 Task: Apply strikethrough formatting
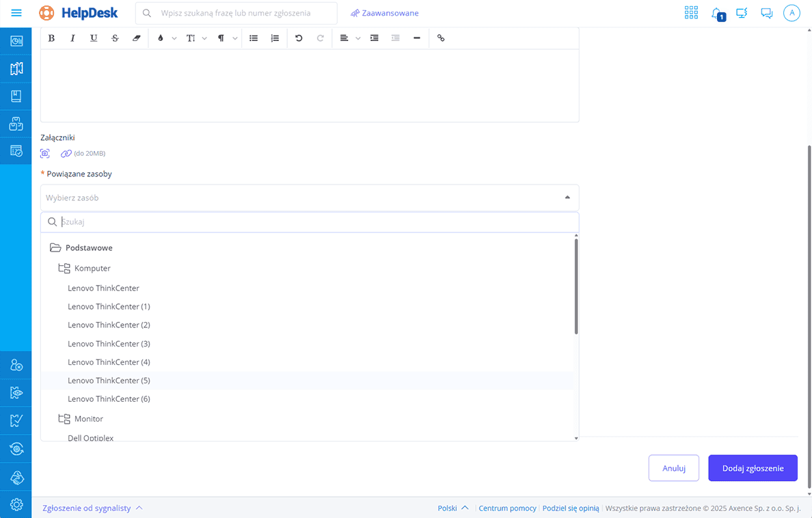click(115, 38)
